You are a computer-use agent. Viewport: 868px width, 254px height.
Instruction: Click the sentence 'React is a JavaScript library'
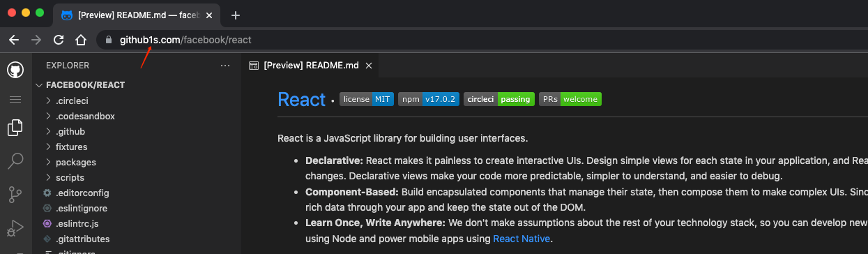[402, 137]
